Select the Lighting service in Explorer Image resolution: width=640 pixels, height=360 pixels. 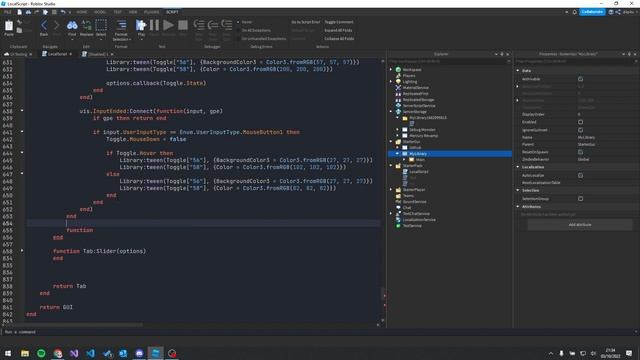(409, 82)
